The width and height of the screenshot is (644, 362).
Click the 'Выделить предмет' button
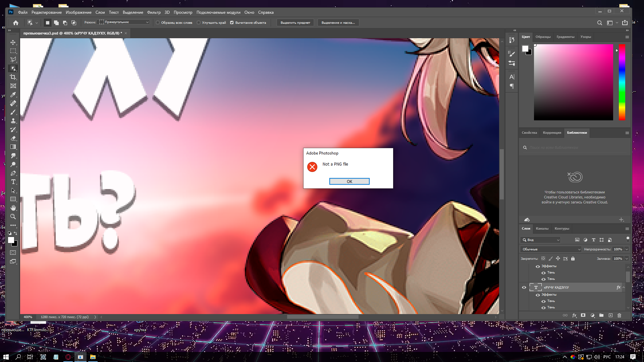pos(295,23)
